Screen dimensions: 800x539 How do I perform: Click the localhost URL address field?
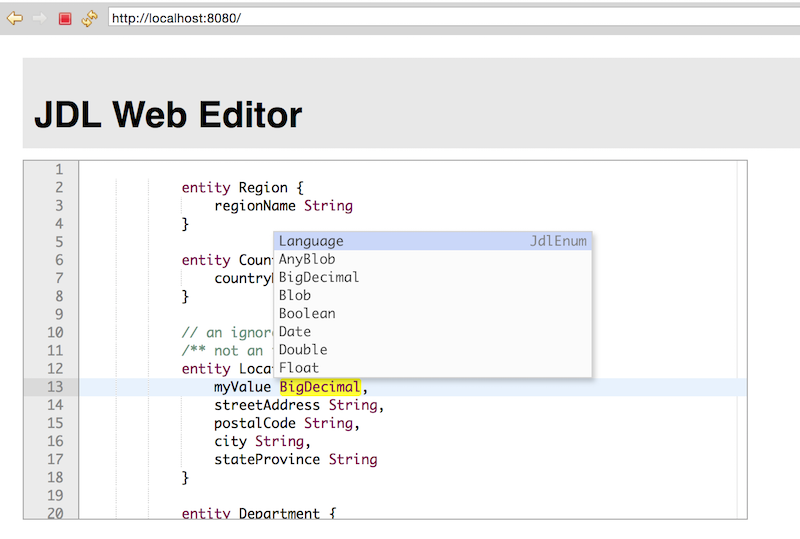tap(450, 18)
